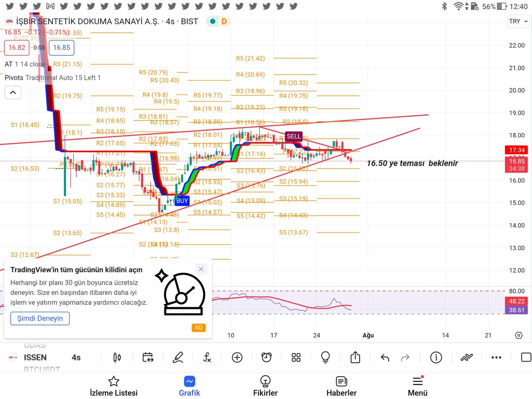Open the Menü tab

pos(418,387)
